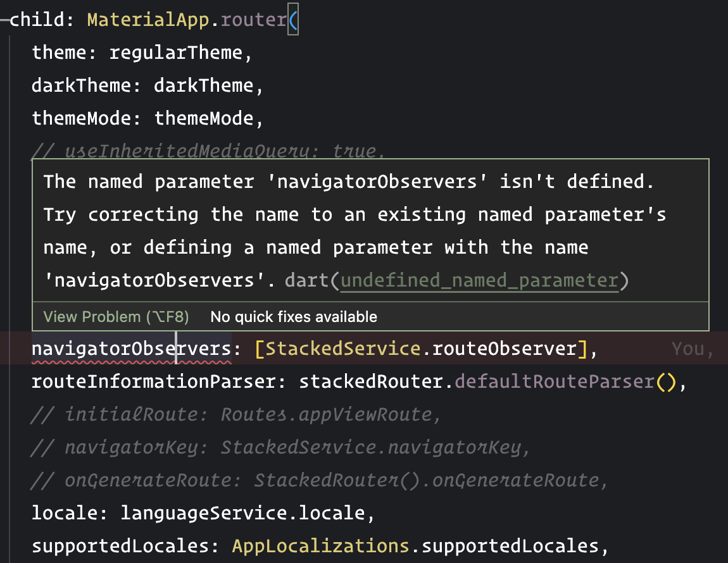Click the highlighted opening parenthesis after router

pyautogui.click(x=292, y=20)
